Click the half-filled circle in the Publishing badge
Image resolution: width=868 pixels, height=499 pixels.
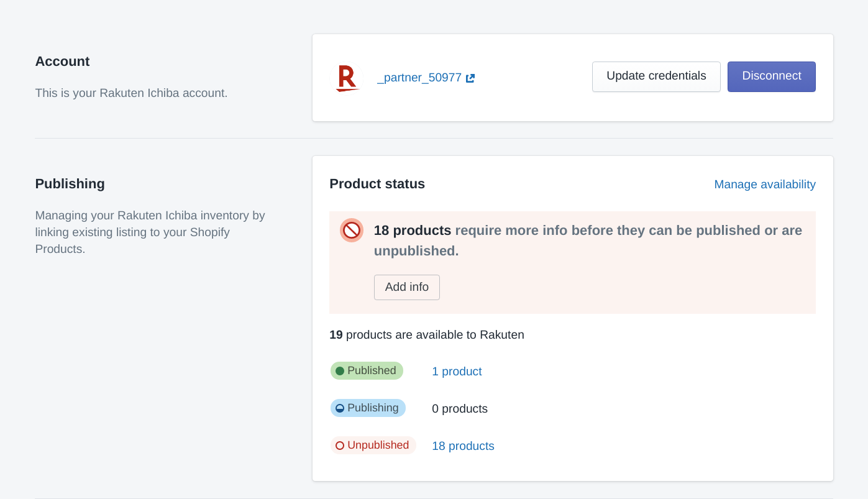340,408
